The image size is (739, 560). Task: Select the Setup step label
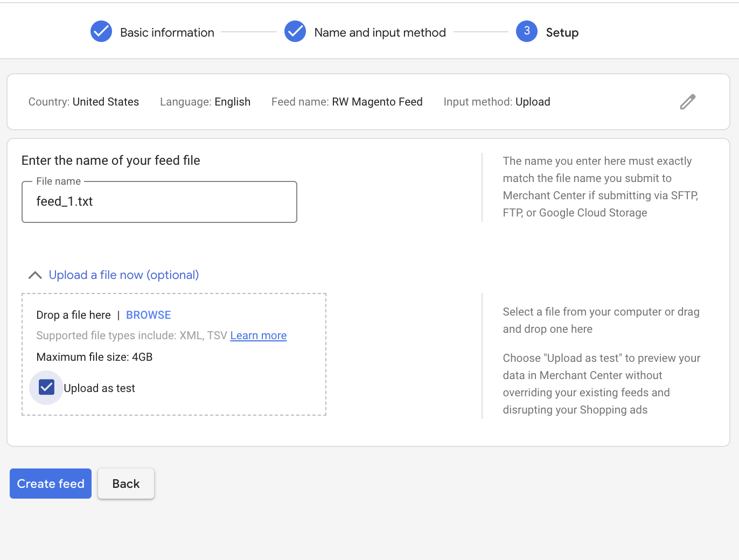562,32
